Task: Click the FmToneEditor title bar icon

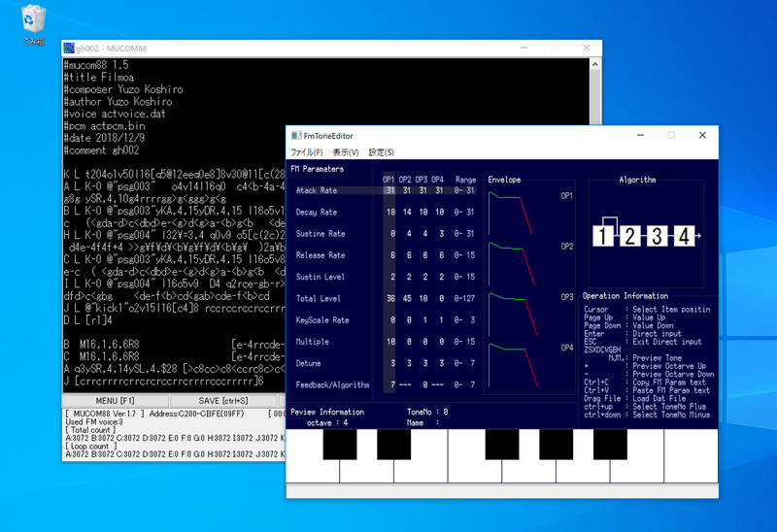Action: click(x=296, y=136)
